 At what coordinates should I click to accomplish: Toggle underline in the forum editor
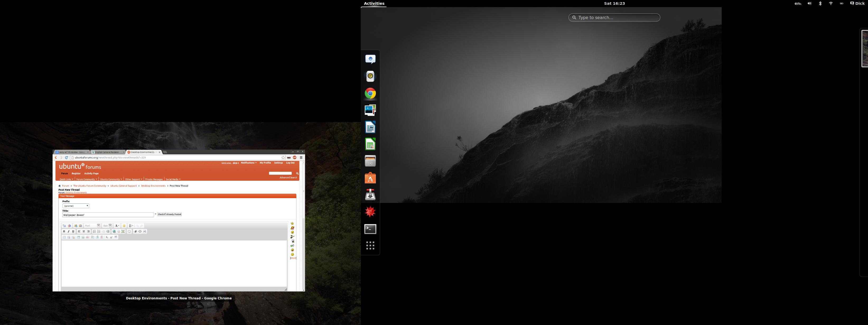click(x=73, y=231)
